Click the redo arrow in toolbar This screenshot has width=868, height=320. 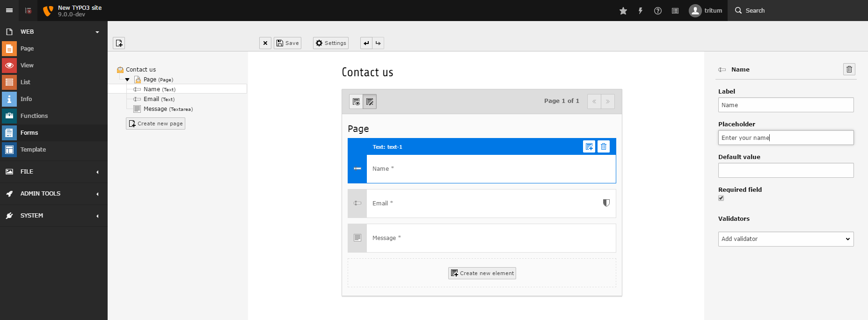click(x=378, y=43)
